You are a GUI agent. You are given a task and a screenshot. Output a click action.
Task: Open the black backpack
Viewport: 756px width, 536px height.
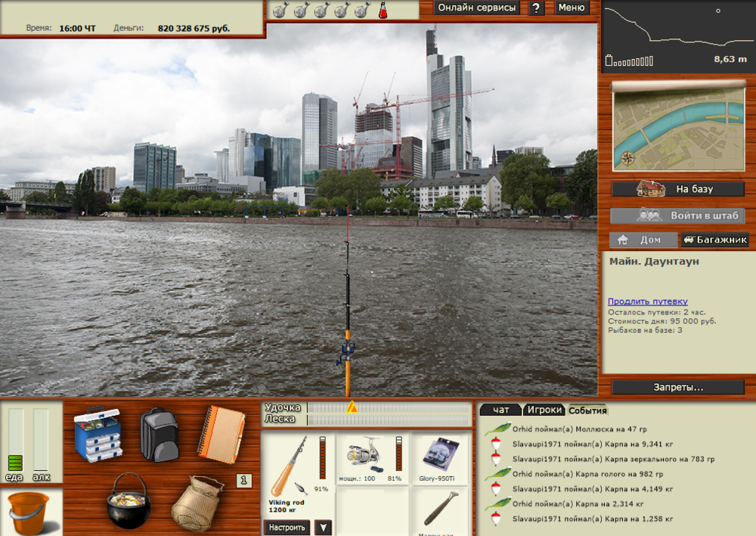159,434
